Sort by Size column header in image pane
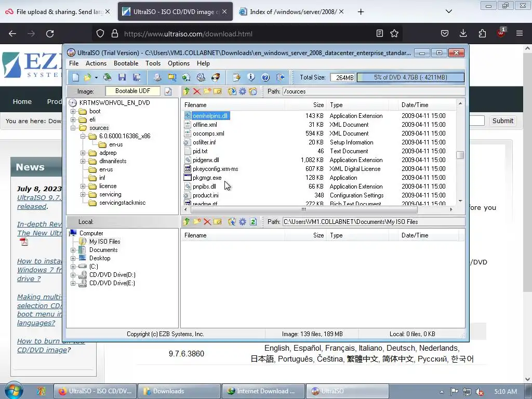The image size is (532, 399). [x=305, y=105]
